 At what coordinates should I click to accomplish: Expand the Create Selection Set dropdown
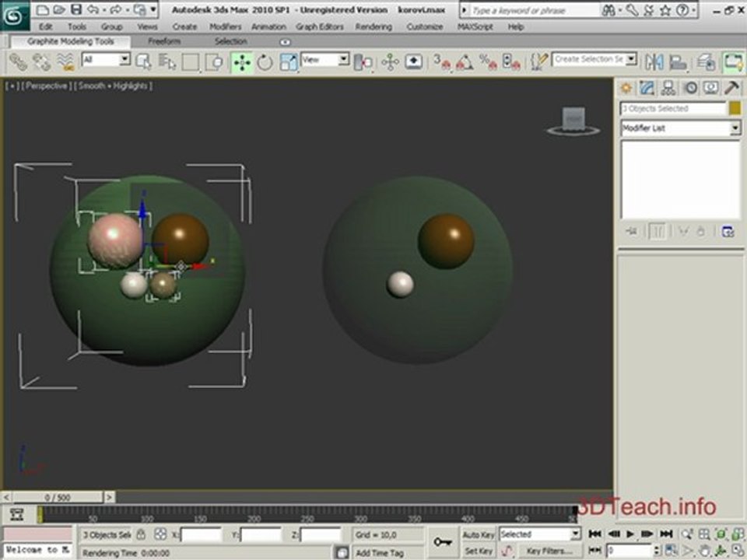[x=631, y=60]
